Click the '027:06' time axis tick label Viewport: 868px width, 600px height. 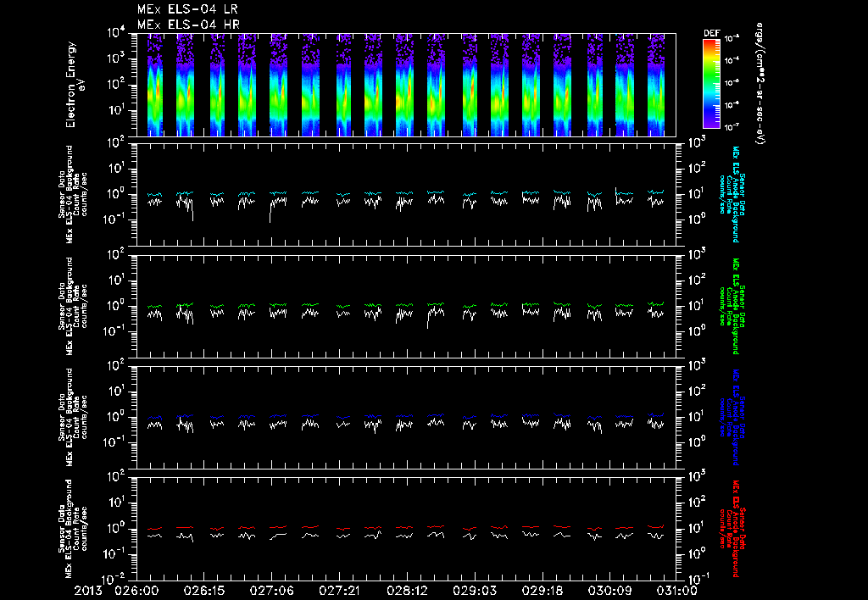[271, 591]
